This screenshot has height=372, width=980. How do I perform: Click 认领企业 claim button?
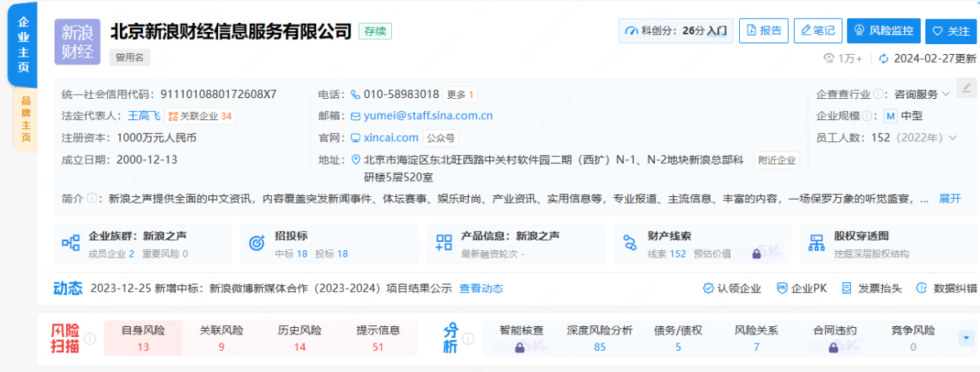pyautogui.click(x=733, y=288)
